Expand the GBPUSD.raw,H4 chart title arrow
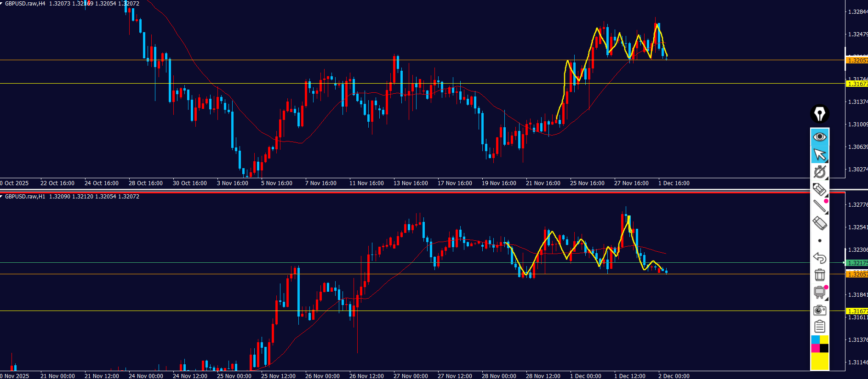 pos(2,3)
